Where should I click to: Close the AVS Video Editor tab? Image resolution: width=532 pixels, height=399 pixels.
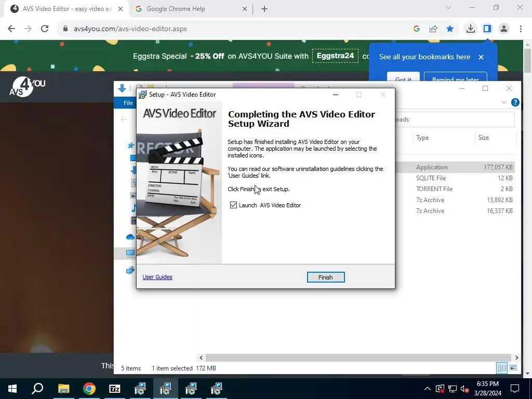(x=121, y=9)
